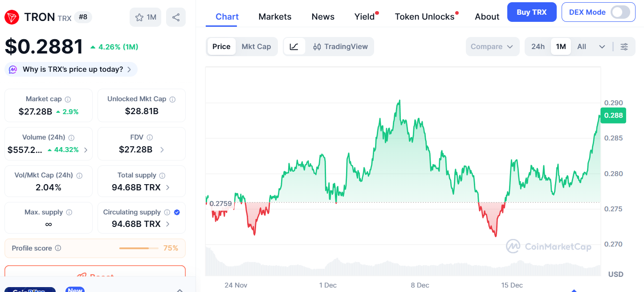
Task: Click the star watchlist icon
Action: pyautogui.click(x=139, y=17)
